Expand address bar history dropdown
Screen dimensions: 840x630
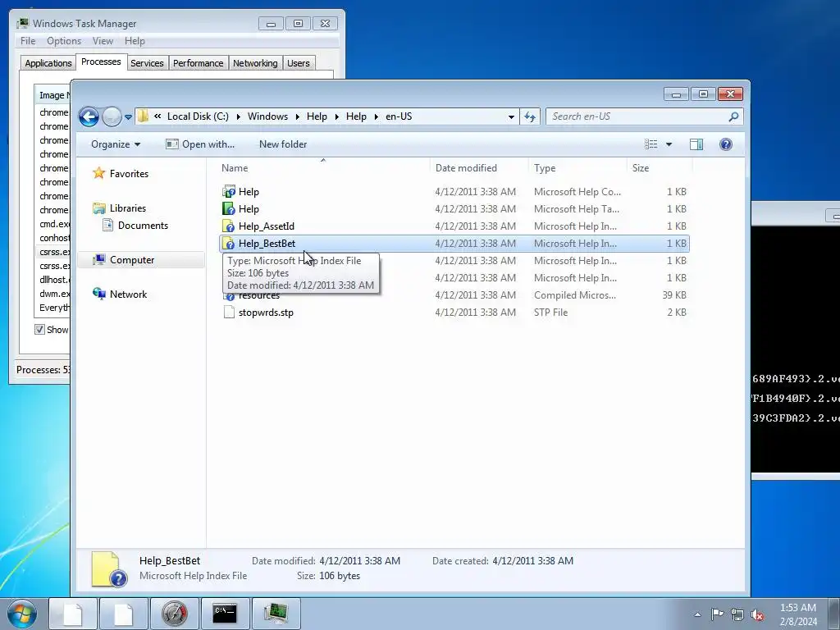pos(511,116)
